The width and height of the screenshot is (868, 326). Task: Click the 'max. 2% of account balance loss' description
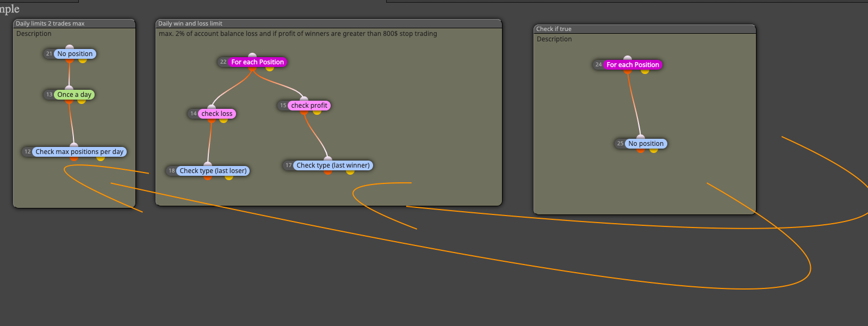(298, 34)
